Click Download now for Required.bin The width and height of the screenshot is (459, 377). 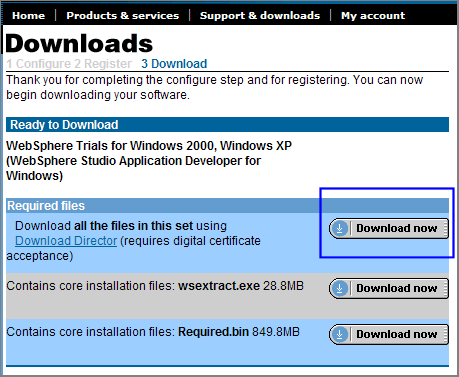pyautogui.click(x=389, y=334)
